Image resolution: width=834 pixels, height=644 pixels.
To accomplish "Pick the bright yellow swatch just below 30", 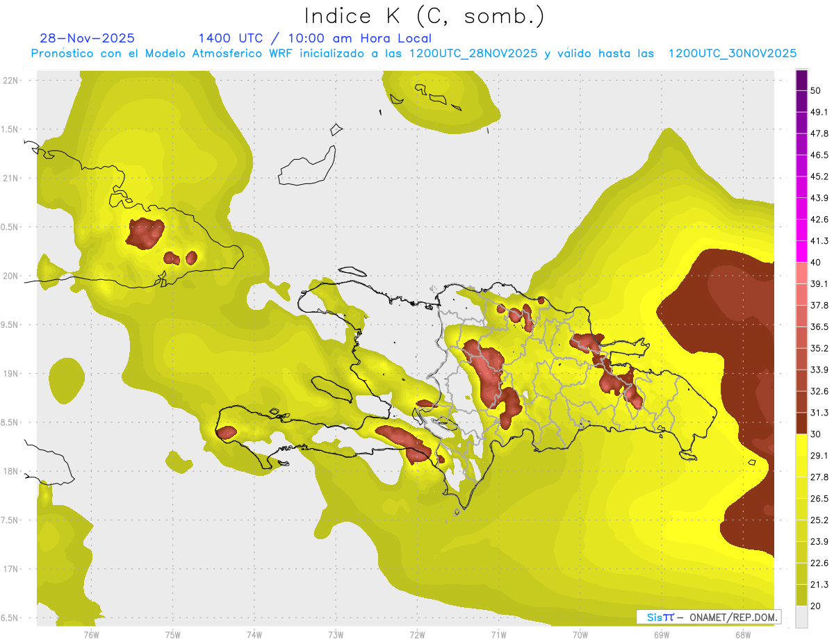I will click(801, 445).
